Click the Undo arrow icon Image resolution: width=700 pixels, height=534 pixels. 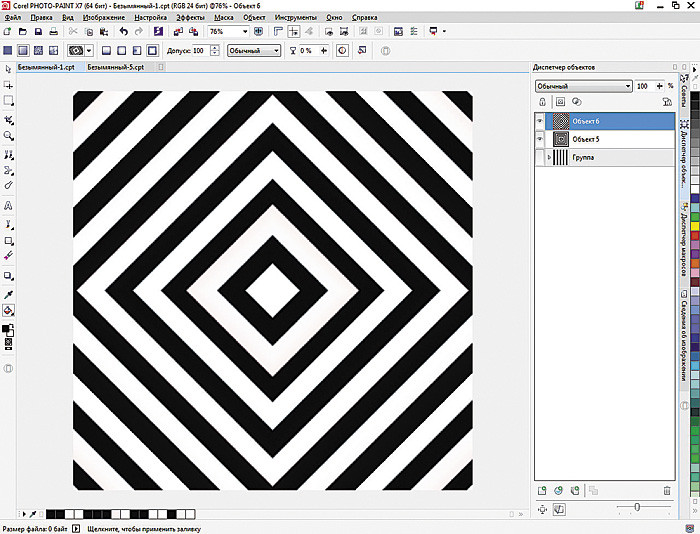tap(124, 32)
